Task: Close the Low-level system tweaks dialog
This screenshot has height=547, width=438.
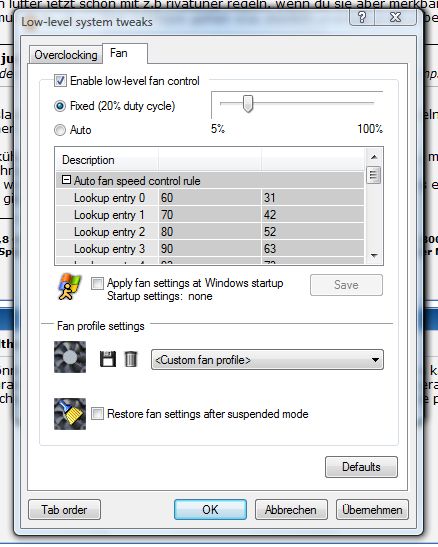Action: click(x=396, y=17)
